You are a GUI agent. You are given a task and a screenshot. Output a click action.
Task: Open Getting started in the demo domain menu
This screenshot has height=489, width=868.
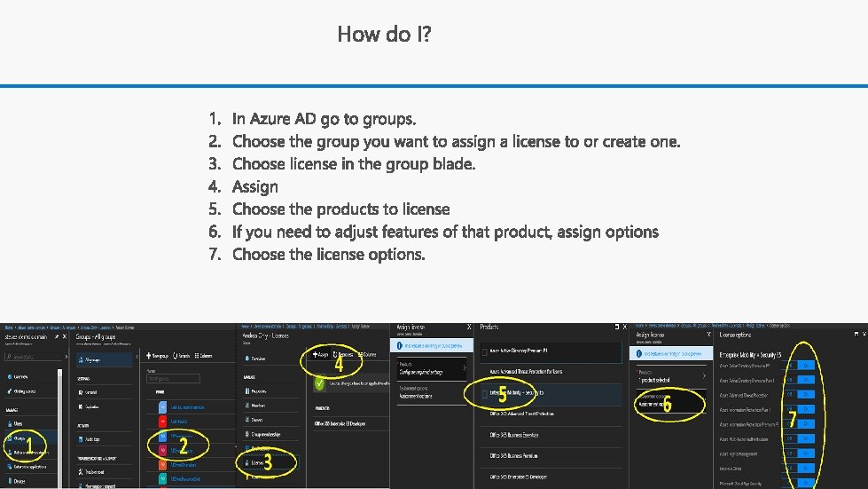tap(23, 391)
